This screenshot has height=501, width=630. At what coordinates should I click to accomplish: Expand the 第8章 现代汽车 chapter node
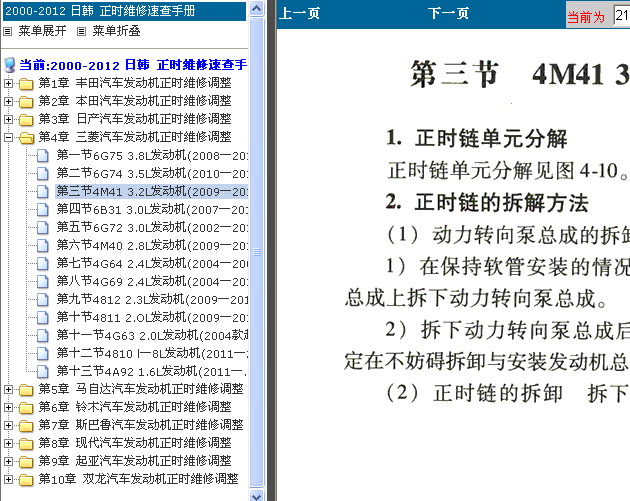click(8, 444)
